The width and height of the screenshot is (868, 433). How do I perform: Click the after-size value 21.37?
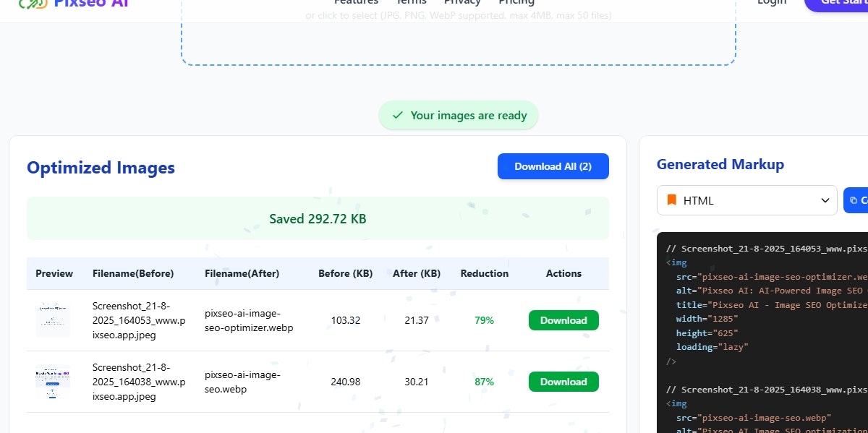pyautogui.click(x=417, y=320)
